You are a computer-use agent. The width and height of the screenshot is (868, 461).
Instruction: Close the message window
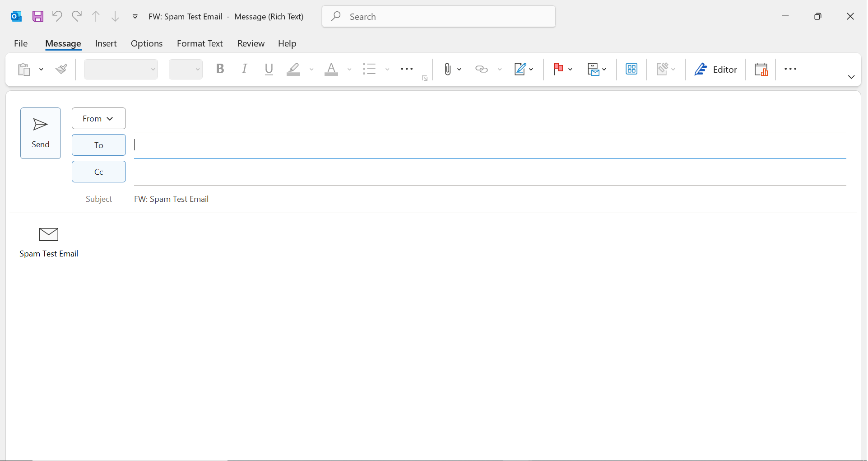pyautogui.click(x=850, y=16)
